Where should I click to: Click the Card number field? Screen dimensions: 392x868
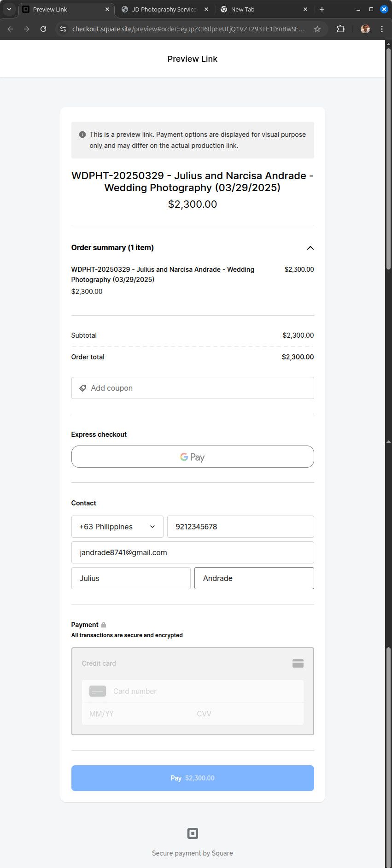203,691
